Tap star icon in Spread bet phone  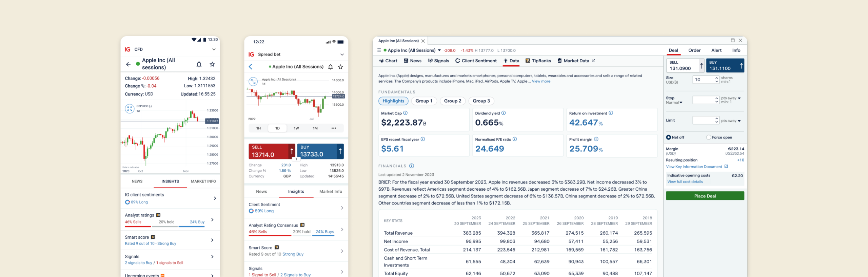click(x=340, y=67)
